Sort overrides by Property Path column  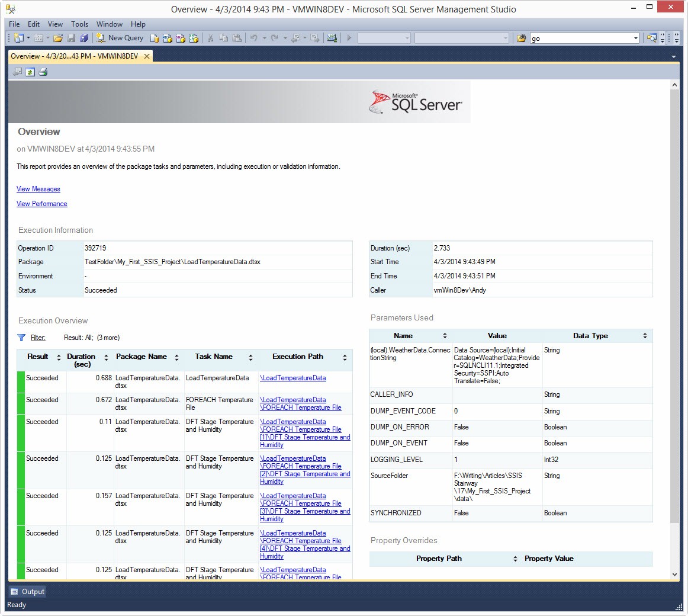[515, 559]
